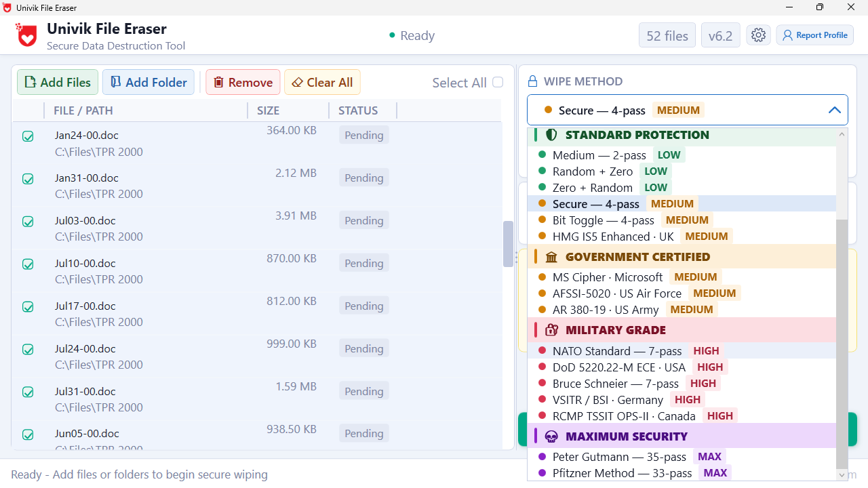Click the person icon beside Report Profile
This screenshot has height=488, width=868.
pos(787,35)
